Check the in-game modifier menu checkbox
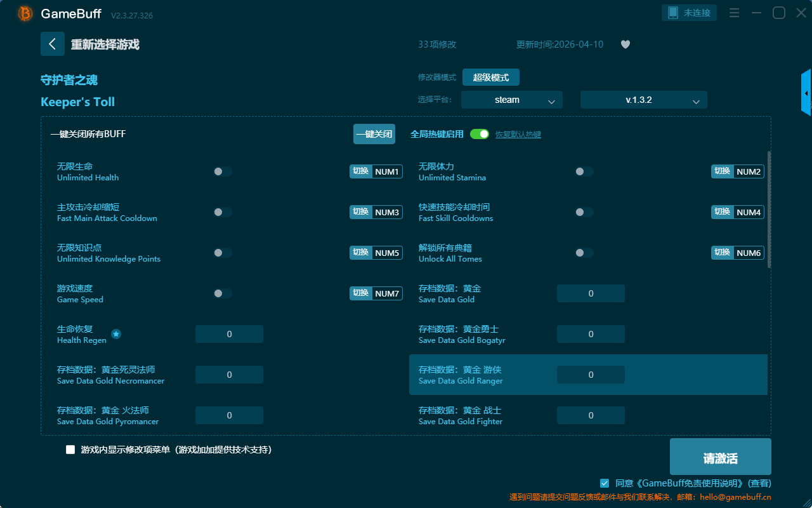This screenshot has height=508, width=812. coord(70,450)
